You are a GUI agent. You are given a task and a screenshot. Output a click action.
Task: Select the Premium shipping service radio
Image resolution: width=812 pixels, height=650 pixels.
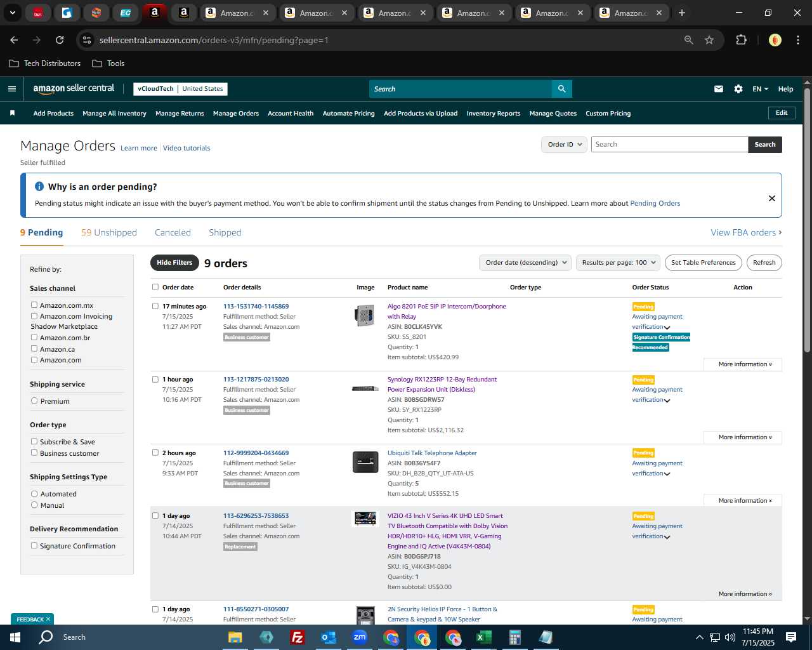[x=34, y=401]
